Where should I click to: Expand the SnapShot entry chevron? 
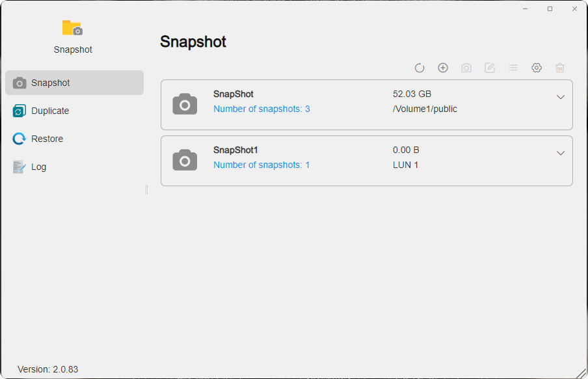tap(561, 96)
